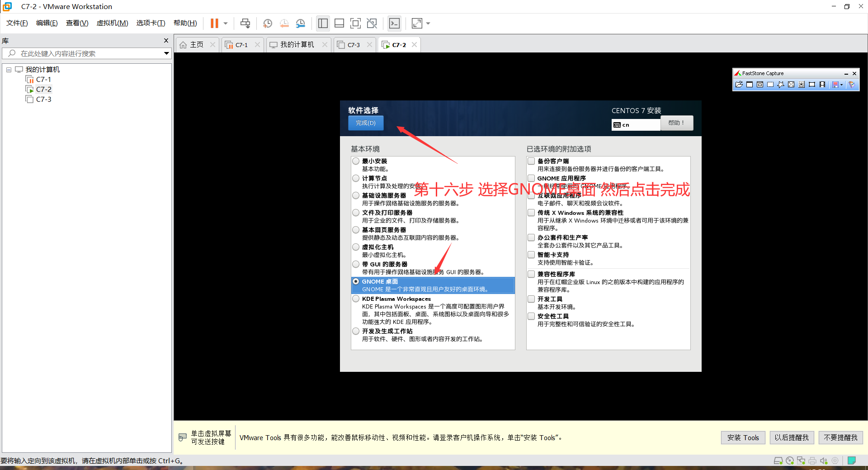Image resolution: width=868 pixels, height=470 pixels.
Task: Open the library search filter dropdown
Action: (x=166, y=53)
